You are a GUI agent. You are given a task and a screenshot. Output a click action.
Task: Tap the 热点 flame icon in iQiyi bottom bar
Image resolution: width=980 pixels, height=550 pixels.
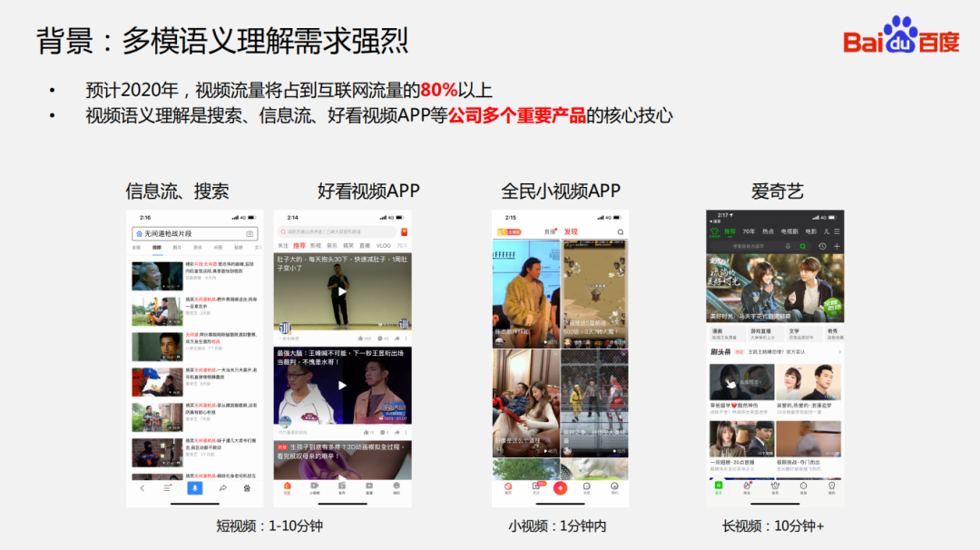(x=747, y=486)
